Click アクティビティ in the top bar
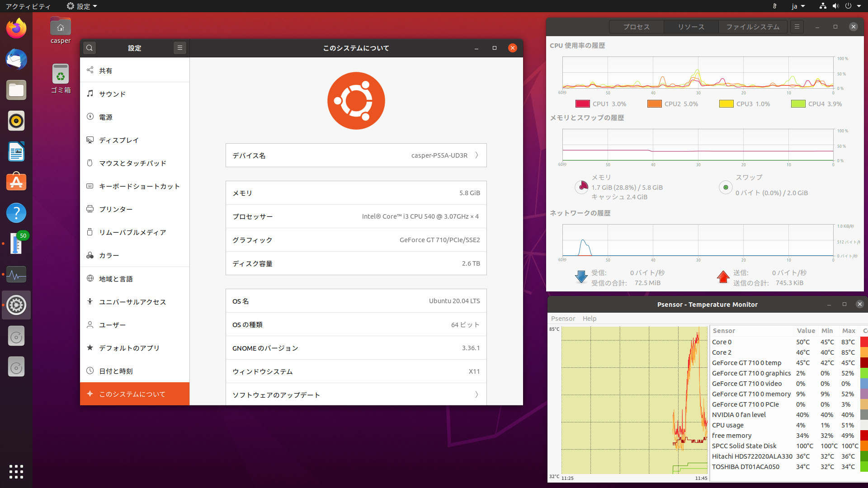Screen dimensions: 868x488 point(28,6)
